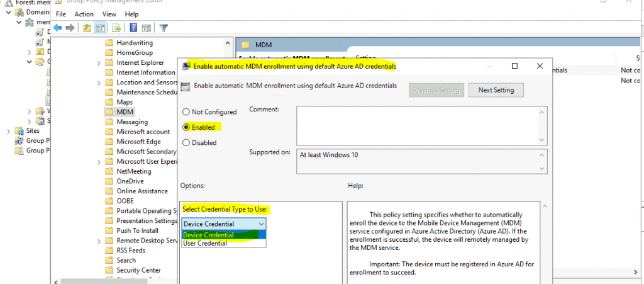Click the grey Forward arrow in toolbar
This screenshot has width=644, height=284.
point(70,28)
